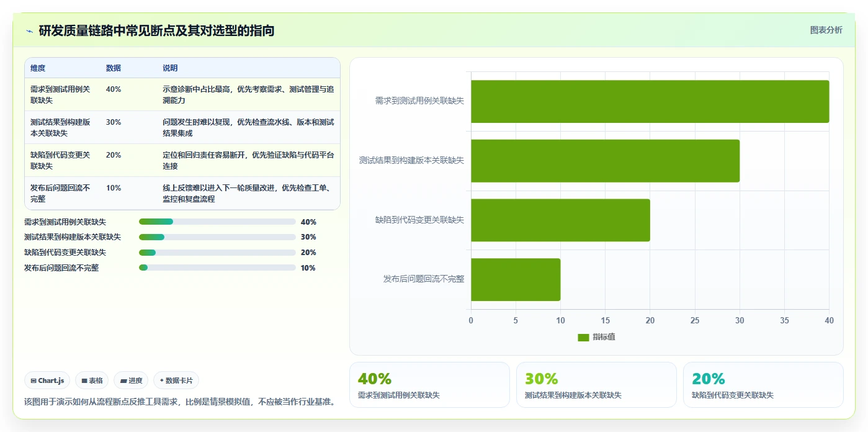Click the chart bar for 测试结果到构建版本关联缺失
This screenshot has height=432, width=868.
click(605, 161)
